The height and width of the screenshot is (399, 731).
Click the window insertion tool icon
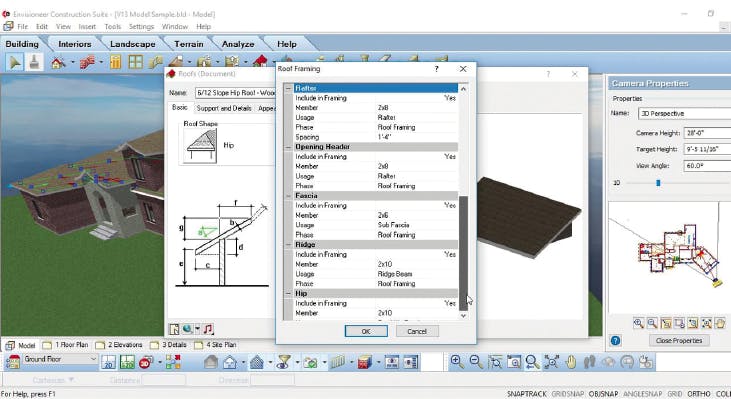tap(136, 62)
